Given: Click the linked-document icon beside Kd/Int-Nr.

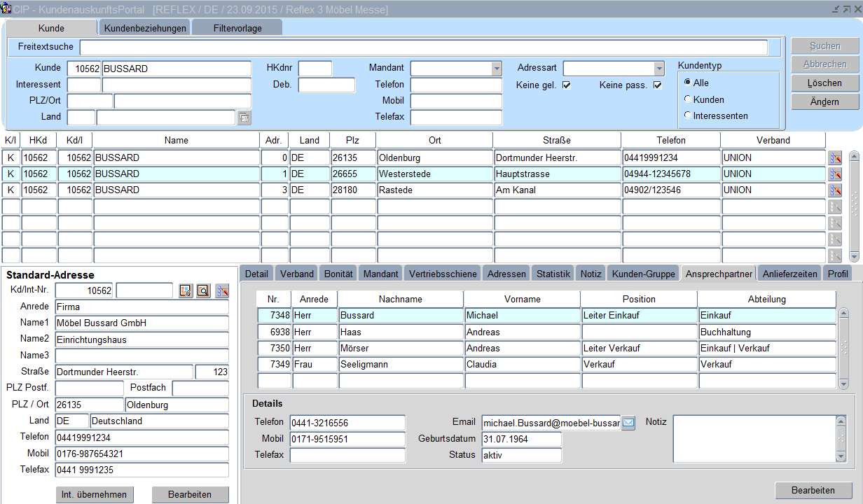Looking at the screenshot, I should click(x=186, y=290).
